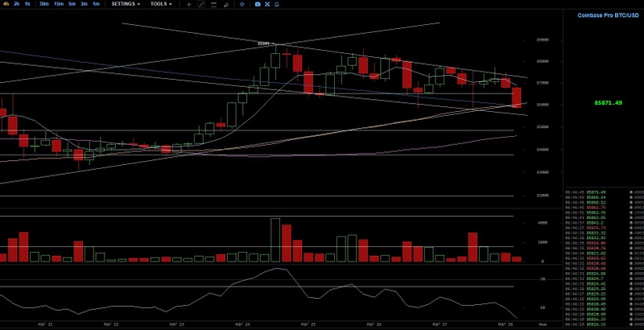Click the latest red candle on chart
The width and height of the screenshot is (644, 330).
click(x=516, y=97)
